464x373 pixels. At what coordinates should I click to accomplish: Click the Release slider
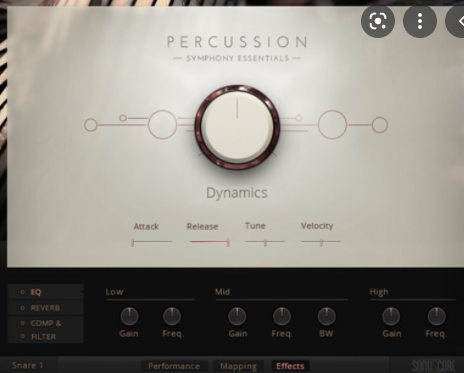point(209,242)
